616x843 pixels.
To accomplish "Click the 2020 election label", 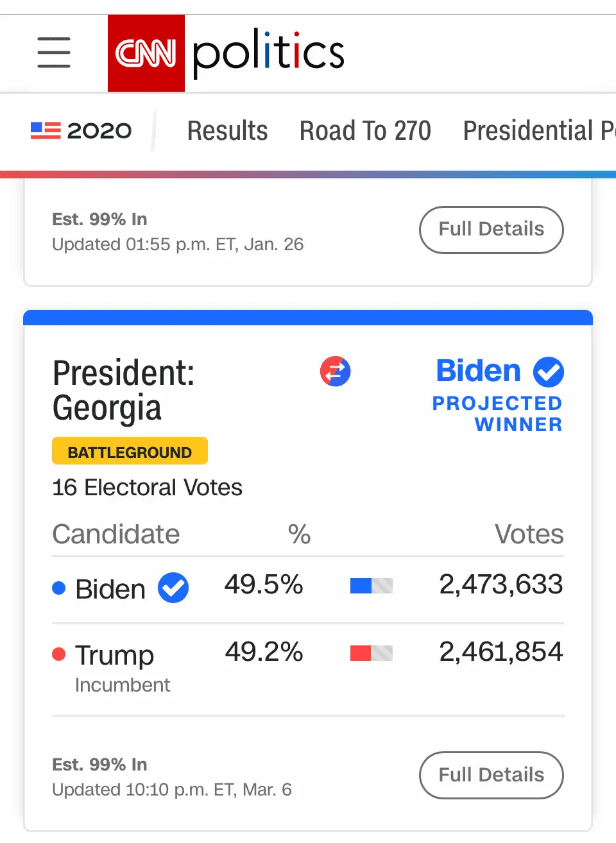I will pyautogui.click(x=99, y=131).
